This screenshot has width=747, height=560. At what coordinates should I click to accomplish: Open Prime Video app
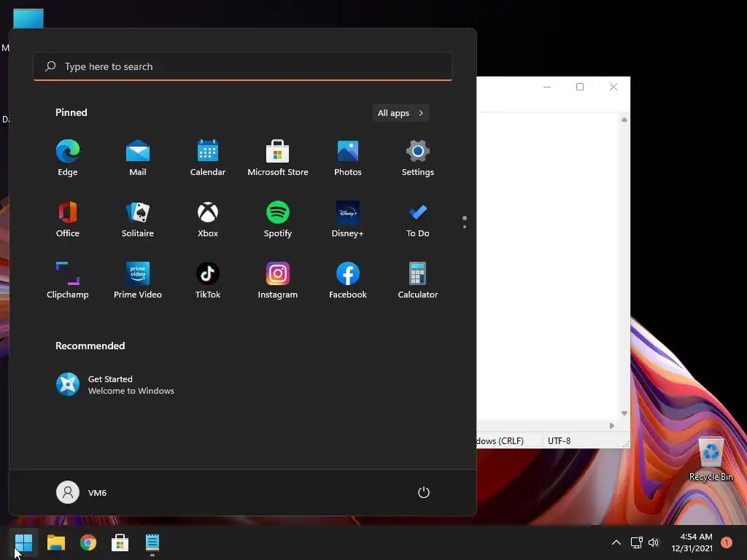pyautogui.click(x=138, y=281)
